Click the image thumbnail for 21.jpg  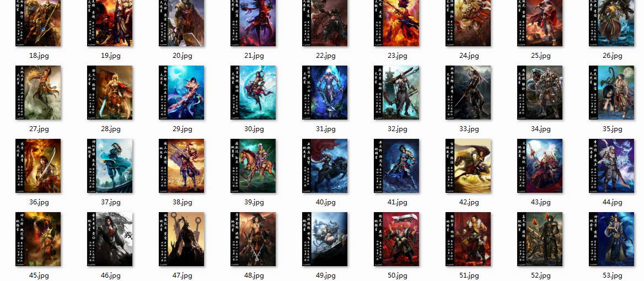253,23
